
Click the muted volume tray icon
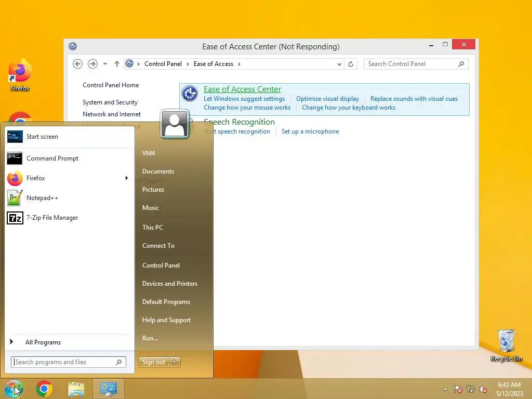tap(483, 389)
